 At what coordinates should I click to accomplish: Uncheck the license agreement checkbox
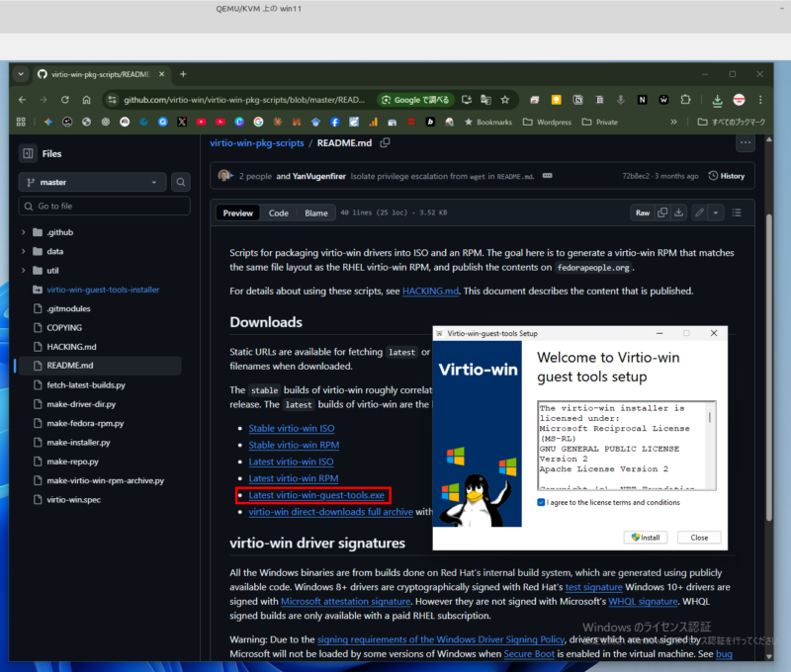[x=541, y=502]
